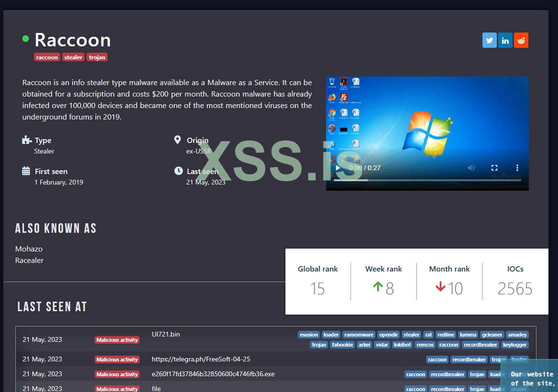The image size is (558, 392).
Task: Select the '1 February, 2019' first seen date
Action: tap(59, 183)
